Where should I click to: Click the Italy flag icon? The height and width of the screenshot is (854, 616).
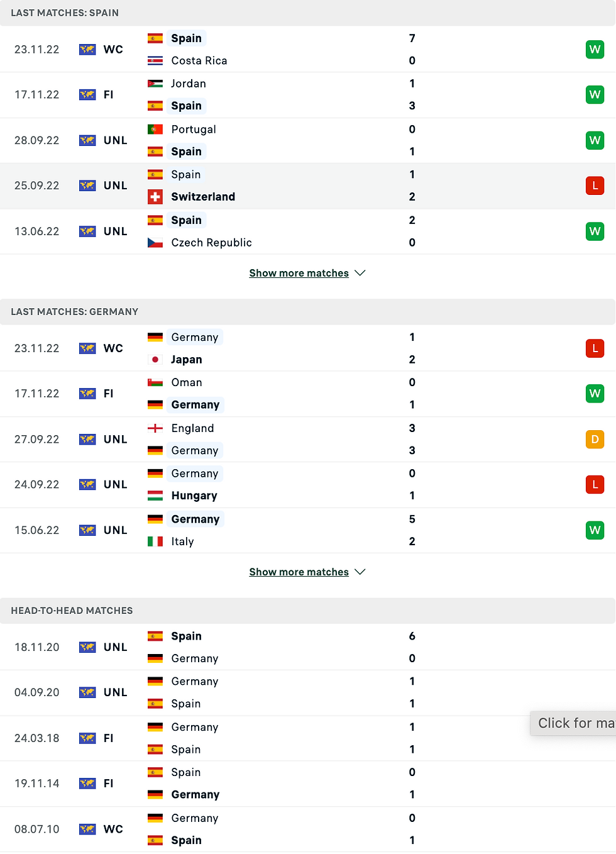pos(155,541)
